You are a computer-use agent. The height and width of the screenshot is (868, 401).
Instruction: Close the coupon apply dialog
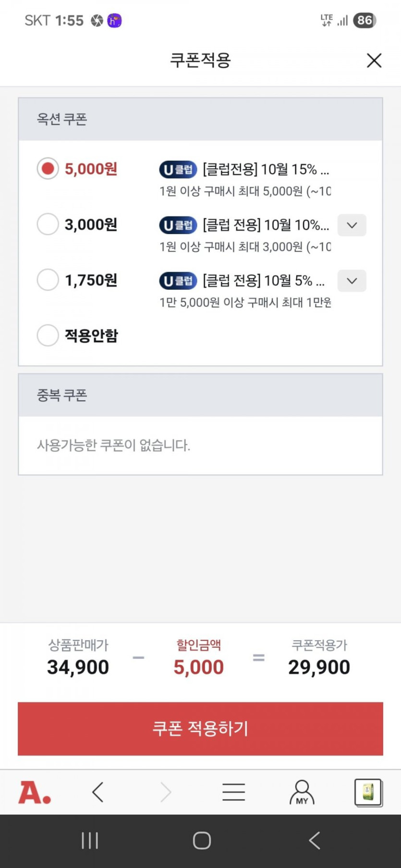[x=374, y=61]
